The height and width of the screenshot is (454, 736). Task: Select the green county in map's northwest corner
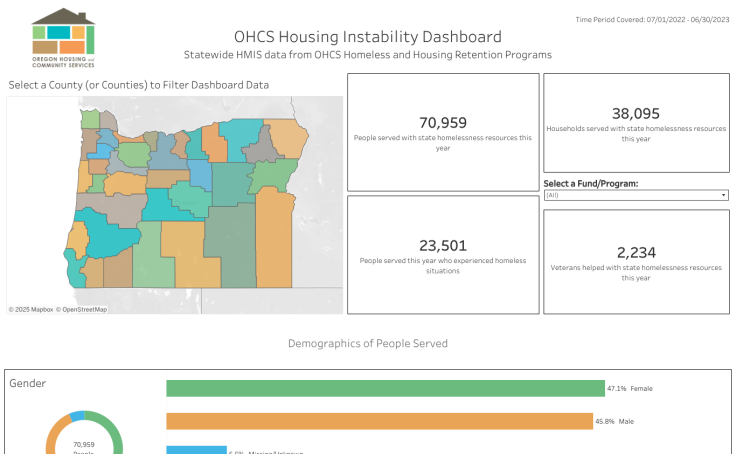point(90,119)
